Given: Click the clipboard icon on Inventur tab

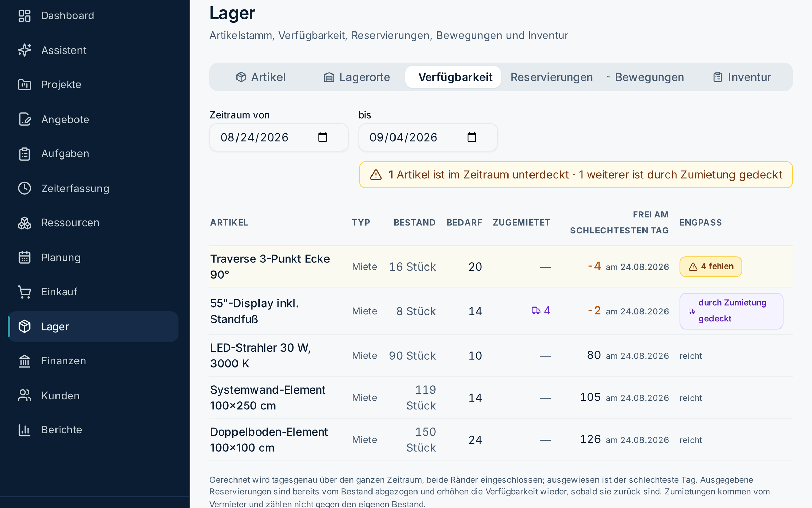Looking at the screenshot, I should point(718,77).
